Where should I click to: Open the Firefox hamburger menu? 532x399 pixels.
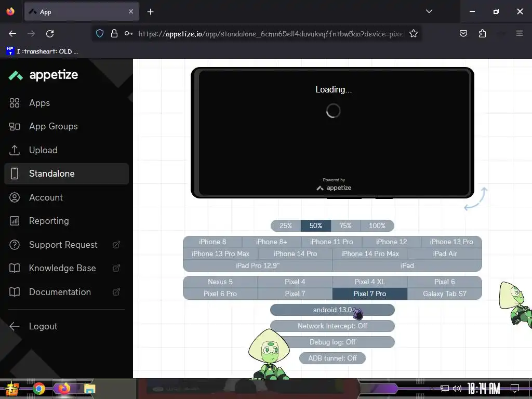click(520, 33)
